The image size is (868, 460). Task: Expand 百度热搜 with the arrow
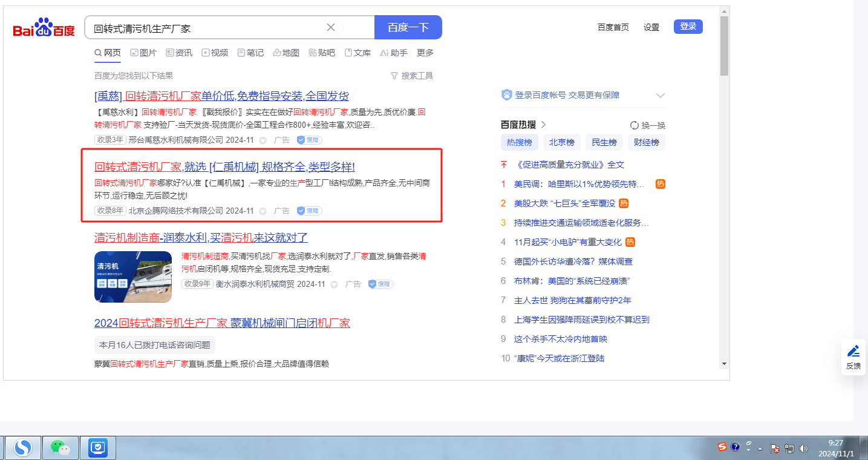tap(543, 125)
